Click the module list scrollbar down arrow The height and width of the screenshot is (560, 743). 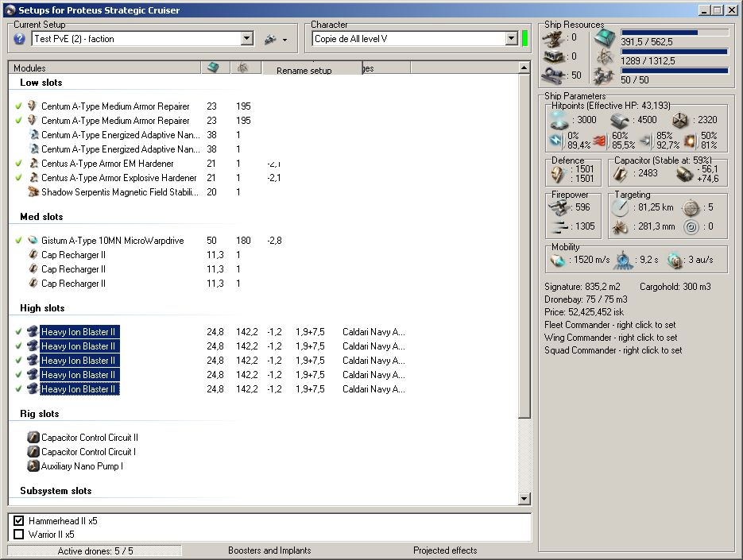coord(524,499)
